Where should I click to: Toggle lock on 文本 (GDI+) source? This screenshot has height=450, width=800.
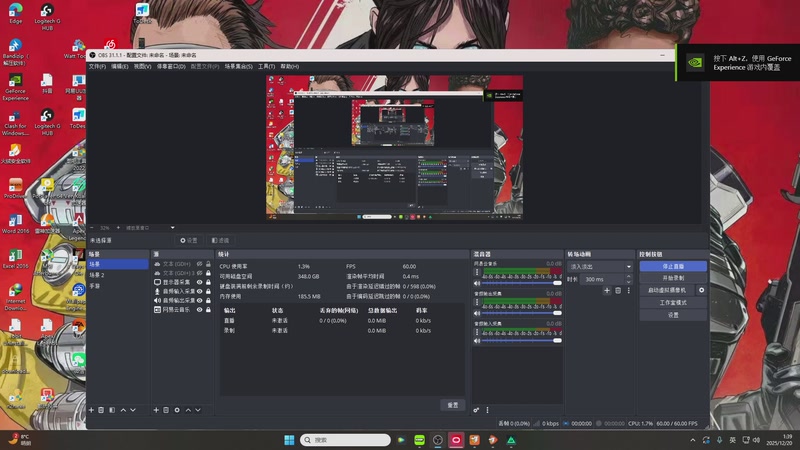coord(208,264)
